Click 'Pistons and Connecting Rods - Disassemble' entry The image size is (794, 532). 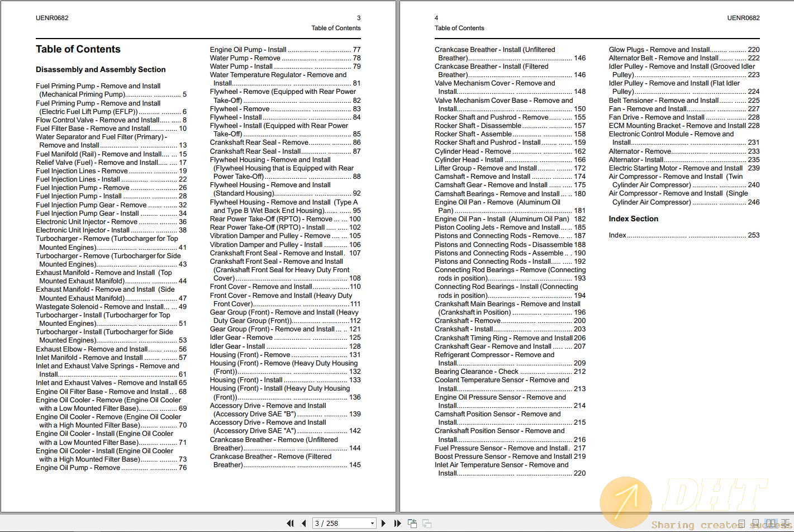click(510, 244)
